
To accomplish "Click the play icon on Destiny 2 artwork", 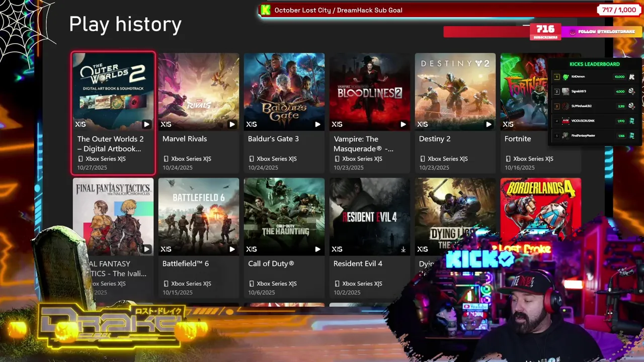I will [x=489, y=124].
